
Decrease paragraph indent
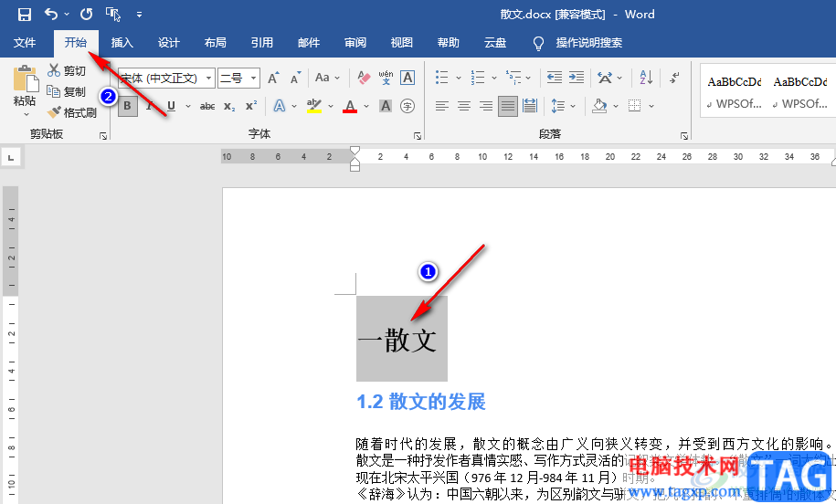point(555,78)
